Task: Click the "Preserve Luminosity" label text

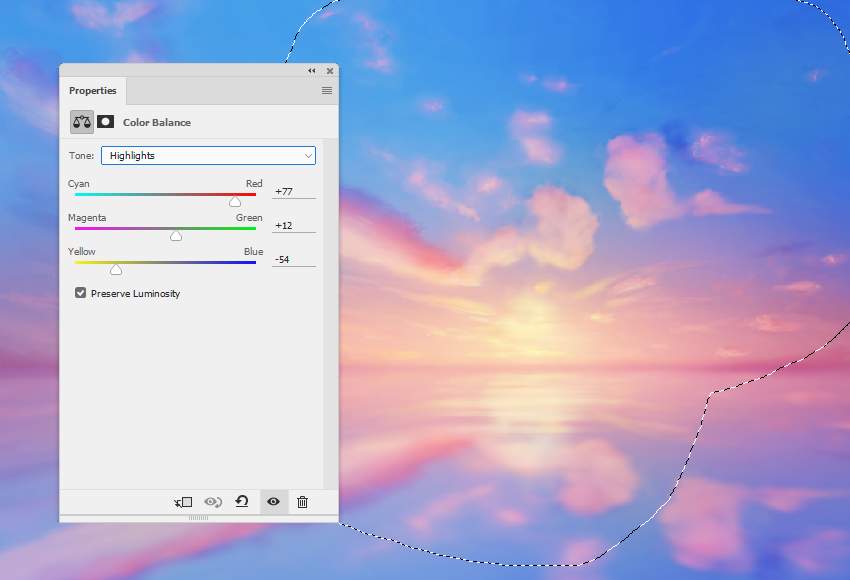Action: [x=136, y=294]
